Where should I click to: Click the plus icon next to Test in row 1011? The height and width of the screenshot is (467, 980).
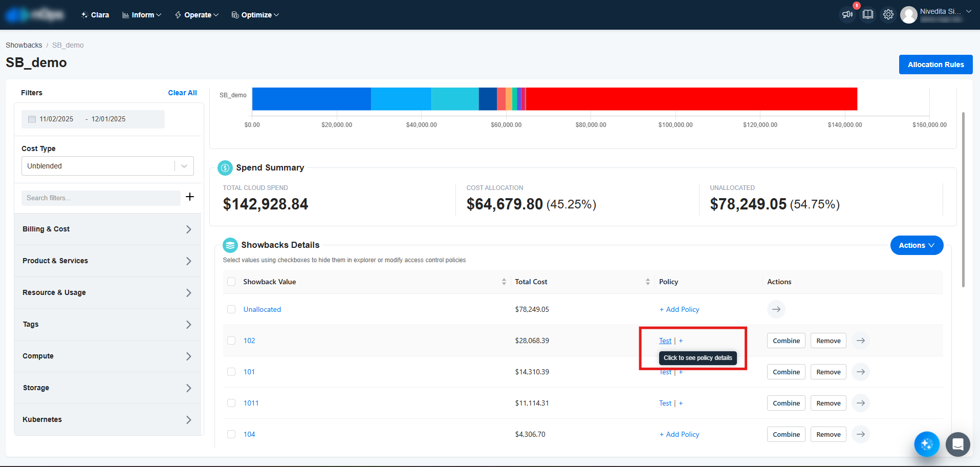point(681,404)
